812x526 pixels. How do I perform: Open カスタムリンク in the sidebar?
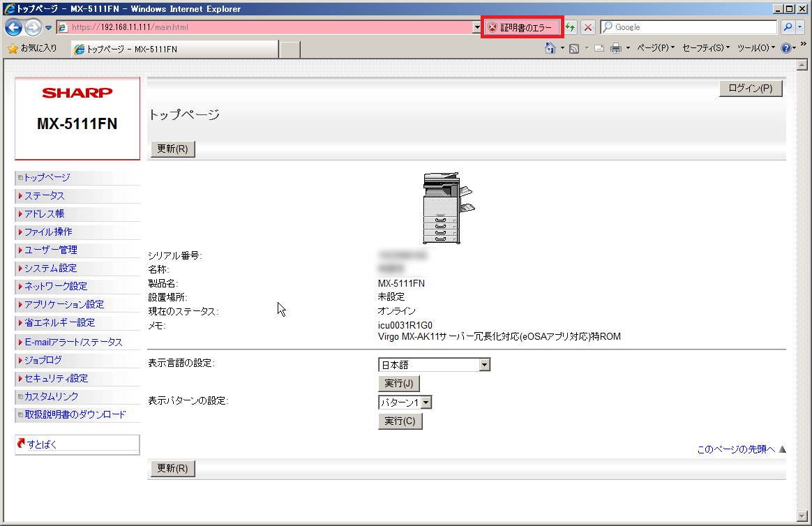tap(51, 396)
